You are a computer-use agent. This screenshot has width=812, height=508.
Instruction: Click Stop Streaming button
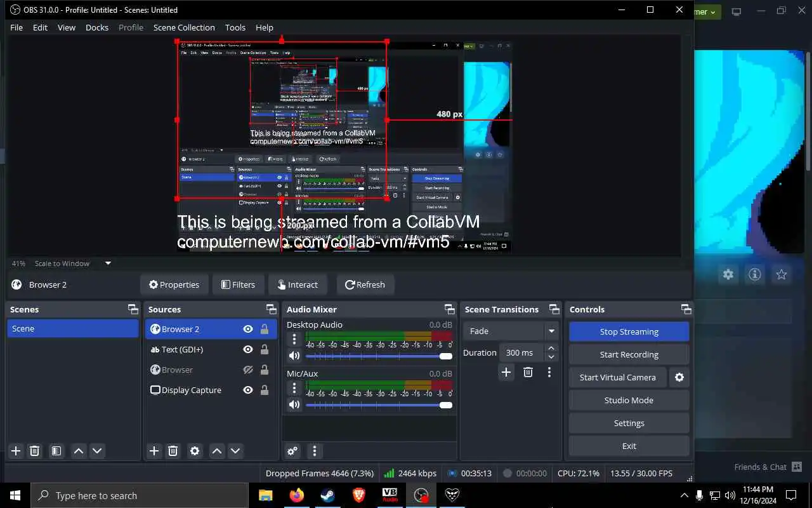tap(629, 331)
